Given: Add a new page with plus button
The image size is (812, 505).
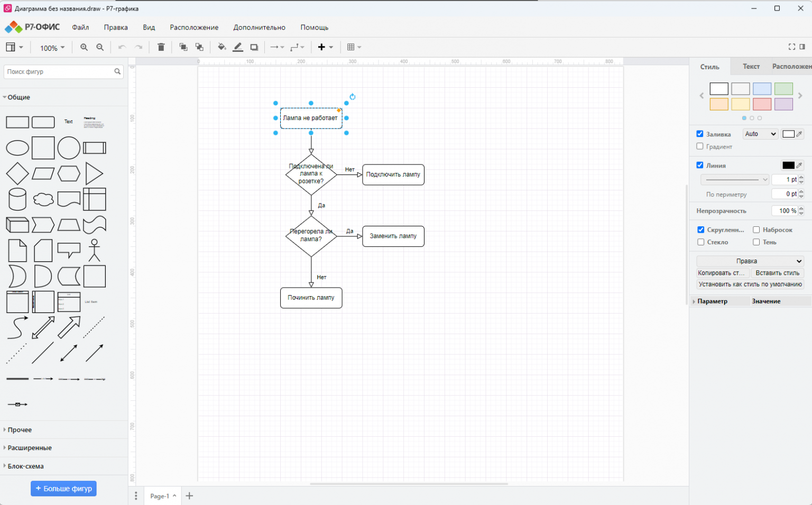Looking at the screenshot, I should pyautogui.click(x=189, y=496).
